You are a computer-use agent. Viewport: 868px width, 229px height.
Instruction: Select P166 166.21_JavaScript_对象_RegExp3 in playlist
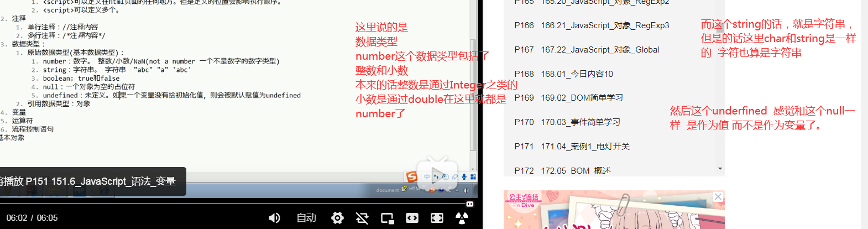(592, 25)
